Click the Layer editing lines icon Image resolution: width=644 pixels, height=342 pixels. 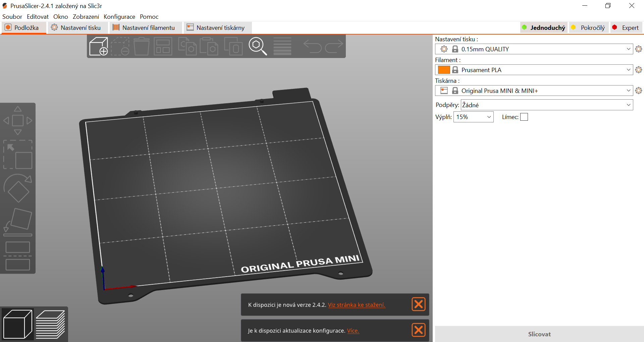pyautogui.click(x=282, y=46)
